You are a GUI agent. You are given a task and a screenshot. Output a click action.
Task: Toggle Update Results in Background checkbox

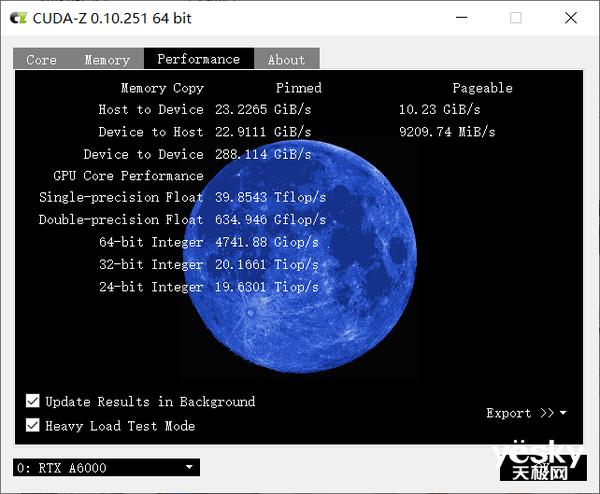pos(33,401)
